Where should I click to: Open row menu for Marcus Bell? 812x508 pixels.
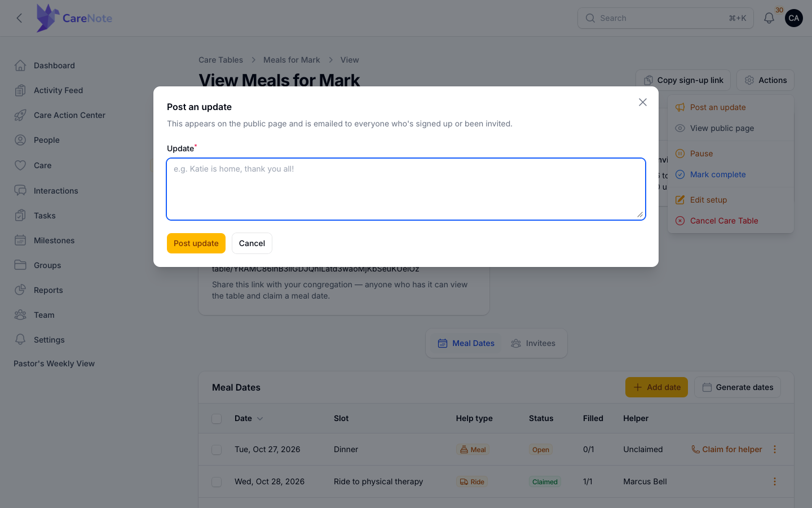pos(775,481)
